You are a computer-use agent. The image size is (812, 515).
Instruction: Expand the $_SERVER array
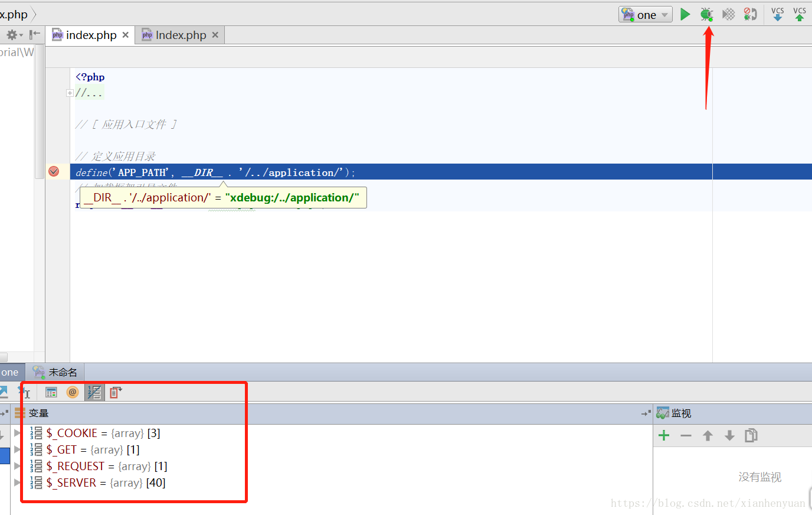click(17, 483)
